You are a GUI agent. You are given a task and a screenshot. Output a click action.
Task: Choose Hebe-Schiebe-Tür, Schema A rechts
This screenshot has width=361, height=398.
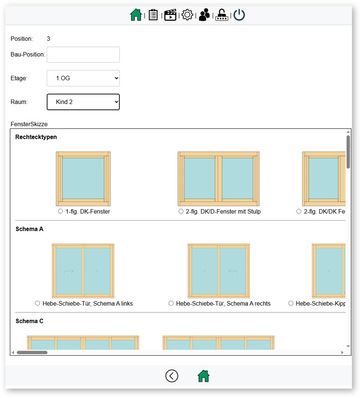coord(171,303)
